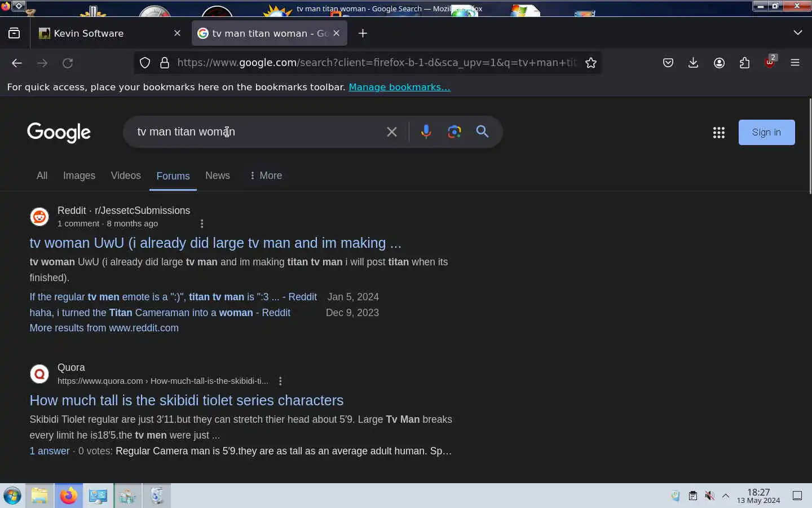The image size is (812, 508).
Task: Click Reddit favicon of first result
Action: coord(39,217)
